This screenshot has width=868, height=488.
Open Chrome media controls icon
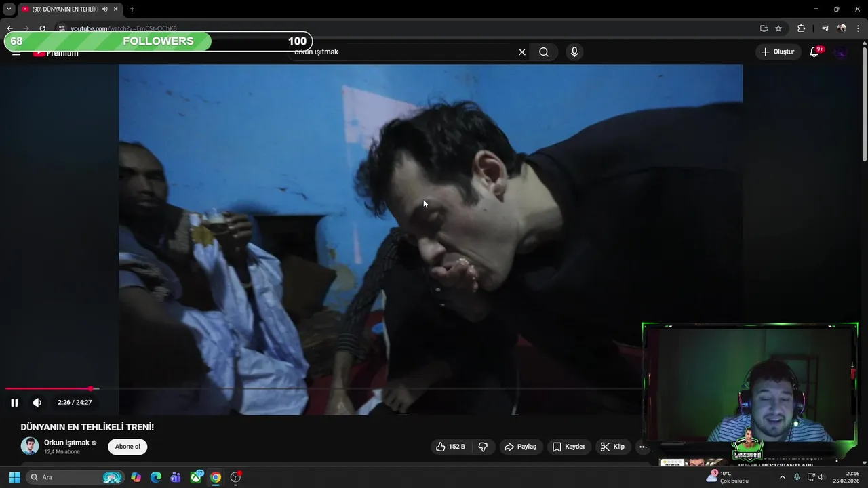point(825,28)
